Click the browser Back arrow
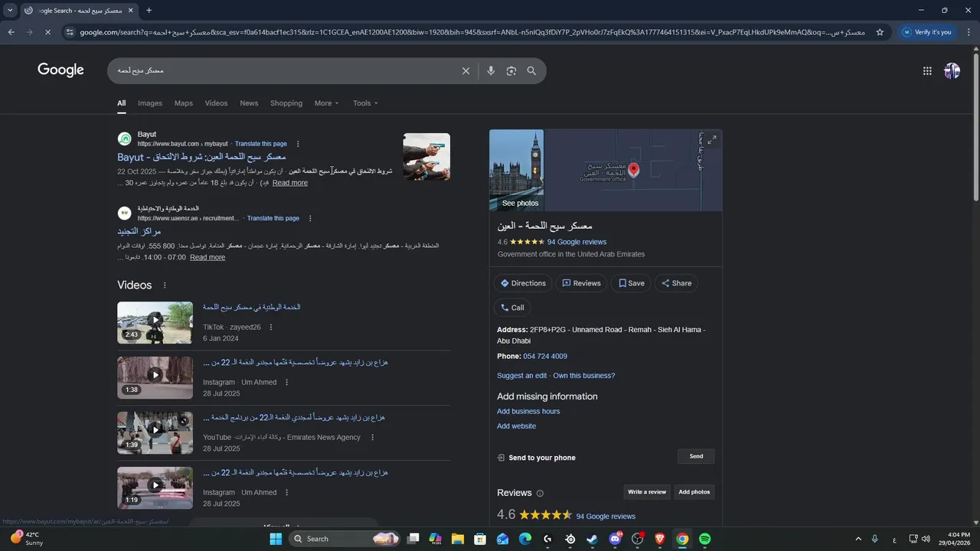The image size is (980, 551). pos(11,32)
